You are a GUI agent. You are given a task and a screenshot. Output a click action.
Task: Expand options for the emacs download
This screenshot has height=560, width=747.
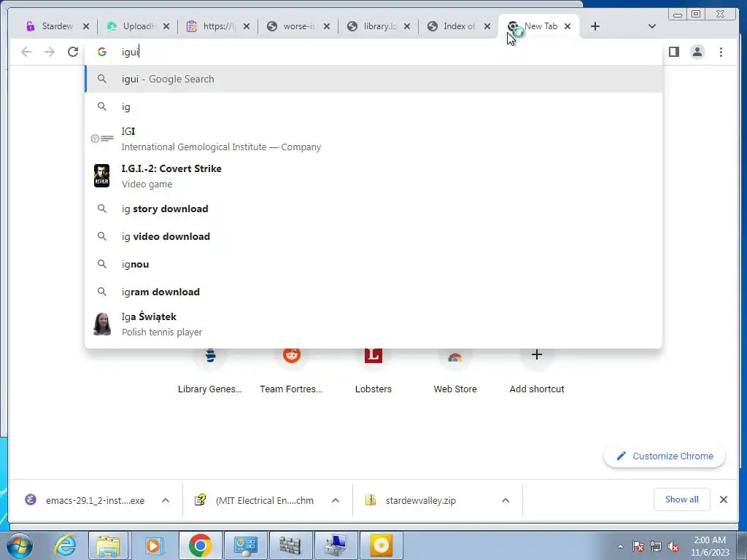click(166, 500)
